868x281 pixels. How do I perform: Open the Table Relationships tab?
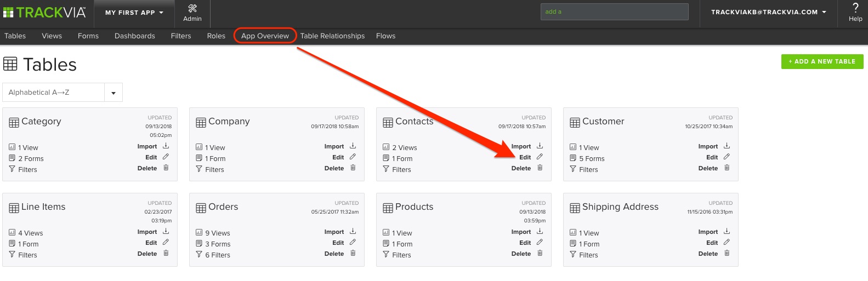[x=332, y=36]
